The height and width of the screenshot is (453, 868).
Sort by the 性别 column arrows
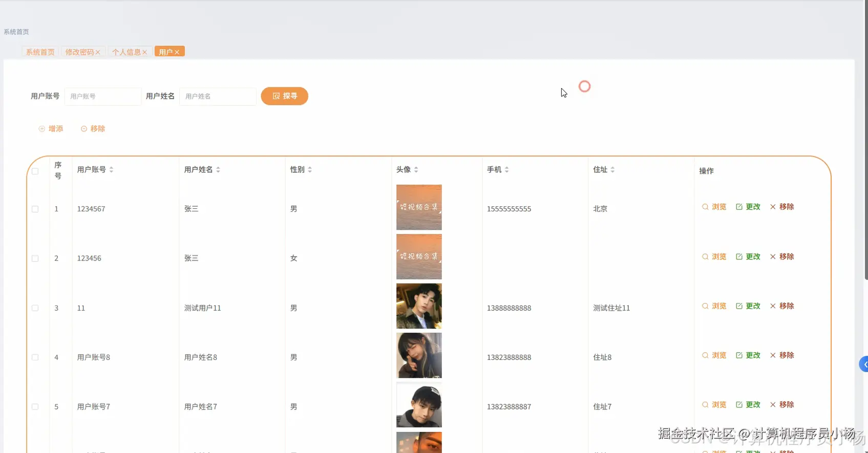[310, 169]
